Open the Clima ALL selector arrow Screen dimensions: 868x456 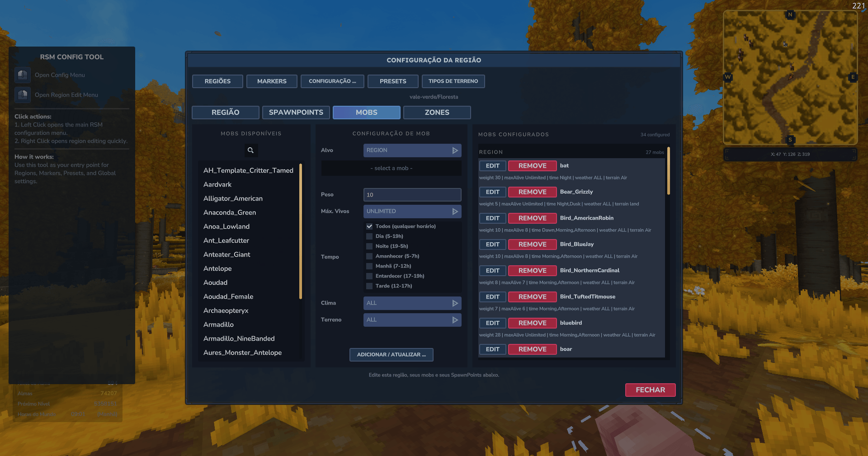(x=455, y=303)
